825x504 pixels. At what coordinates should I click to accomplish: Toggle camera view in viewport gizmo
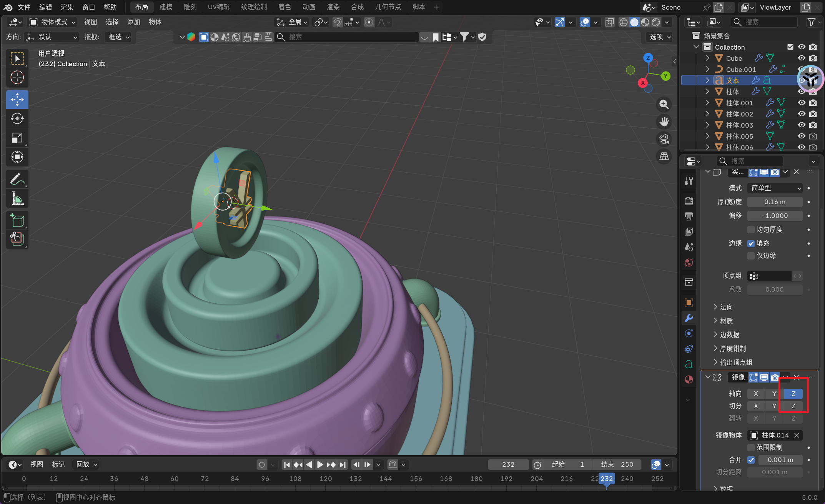tap(664, 139)
